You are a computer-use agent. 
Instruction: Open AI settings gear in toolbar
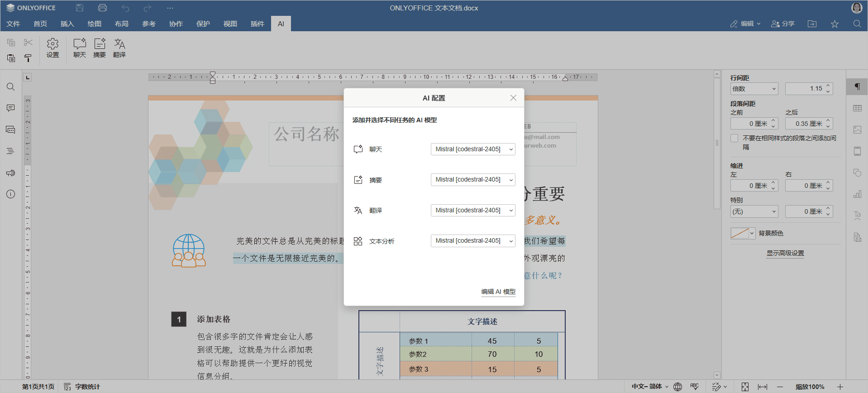pyautogui.click(x=52, y=48)
